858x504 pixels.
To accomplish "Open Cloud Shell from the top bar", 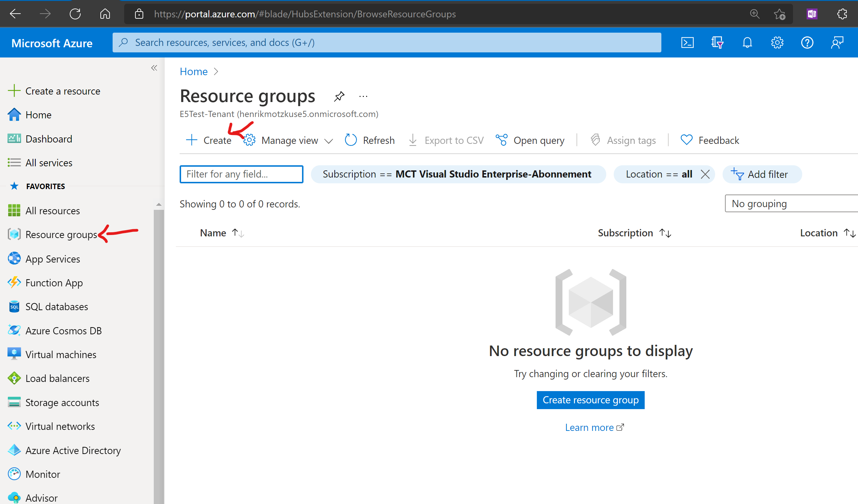I will pyautogui.click(x=687, y=43).
